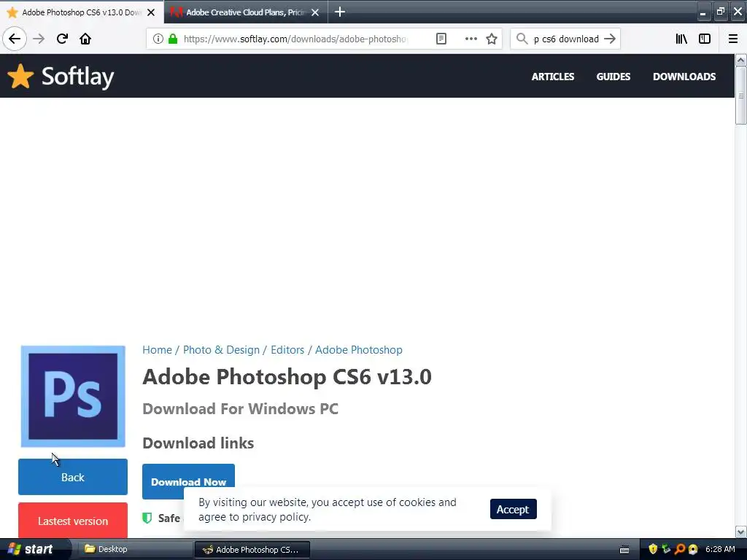747x560 pixels.
Task: Go back to the previous page
Action: (15, 39)
